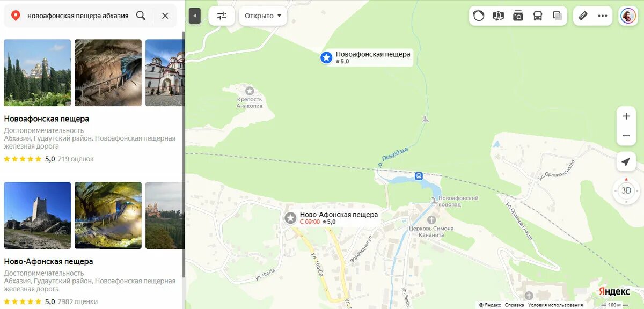Click the results list scrollbar
The height and width of the screenshot is (309, 644).
[183, 154]
